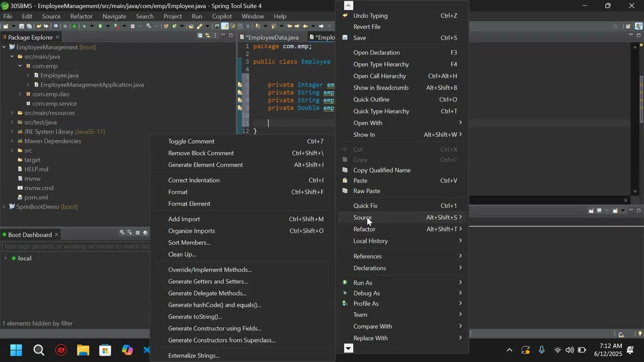Open Windows Search on the taskbar
This screenshot has width=644, height=362.
point(39,350)
